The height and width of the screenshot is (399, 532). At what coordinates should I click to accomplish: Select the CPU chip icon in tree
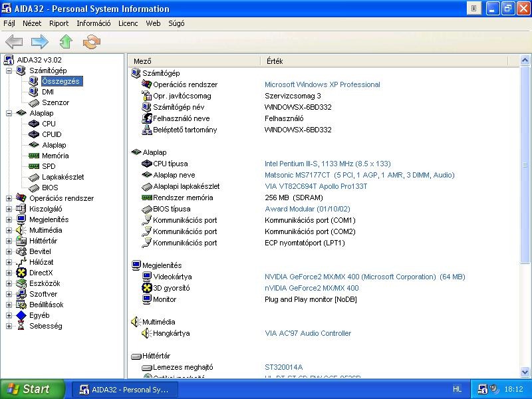tap(34, 124)
